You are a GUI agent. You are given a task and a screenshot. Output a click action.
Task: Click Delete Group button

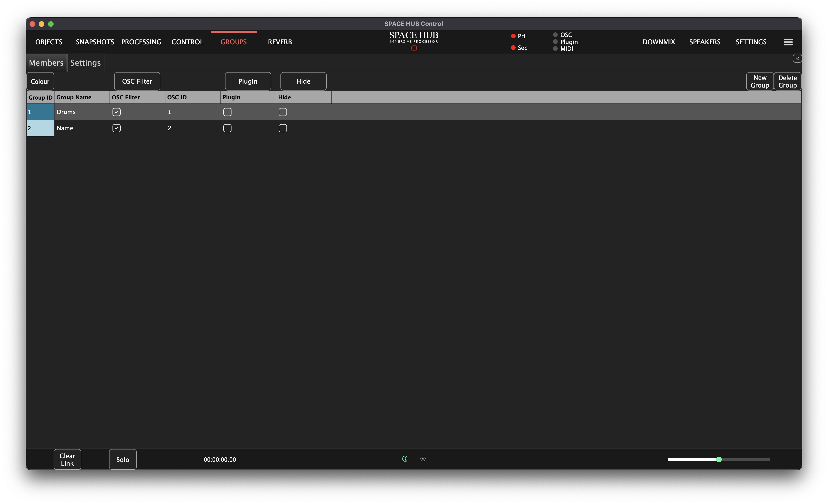click(x=787, y=81)
